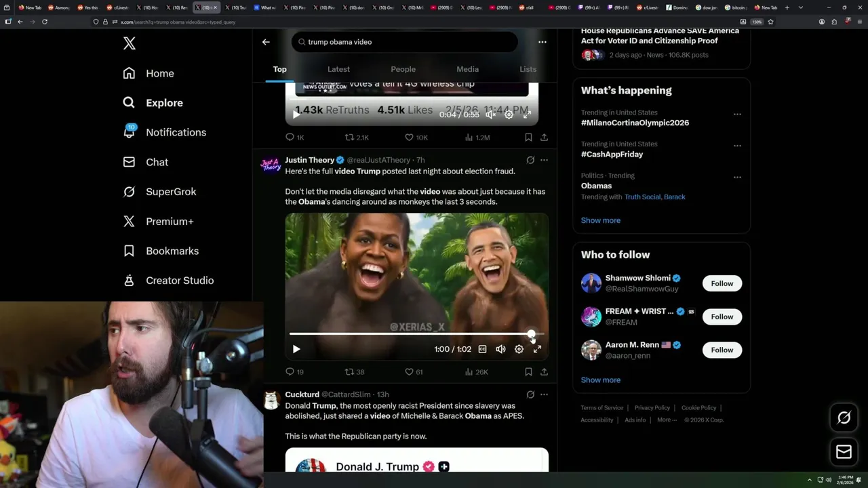This screenshot has width=868, height=488.
Task: Follow Aaron M. Renn
Action: coord(722,350)
